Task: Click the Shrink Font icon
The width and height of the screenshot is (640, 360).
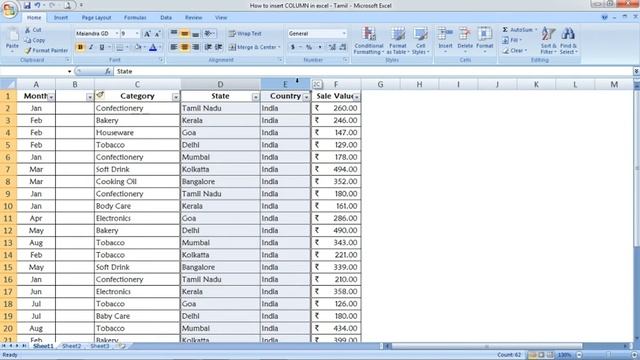Action: coord(157,34)
